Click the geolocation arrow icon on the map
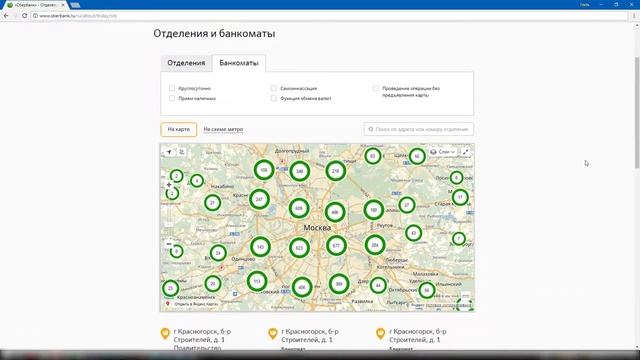640x360 pixels. pyautogui.click(x=169, y=152)
